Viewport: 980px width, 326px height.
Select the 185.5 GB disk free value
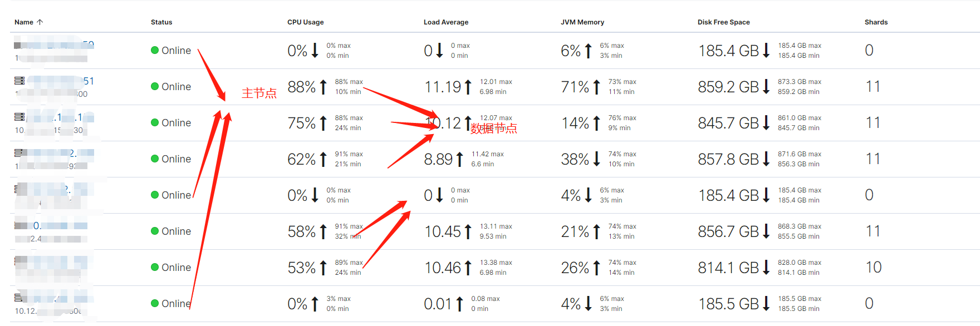pyautogui.click(x=728, y=304)
